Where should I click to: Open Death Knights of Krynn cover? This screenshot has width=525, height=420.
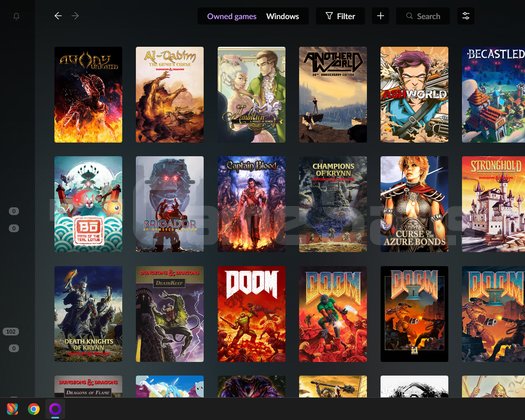point(88,314)
